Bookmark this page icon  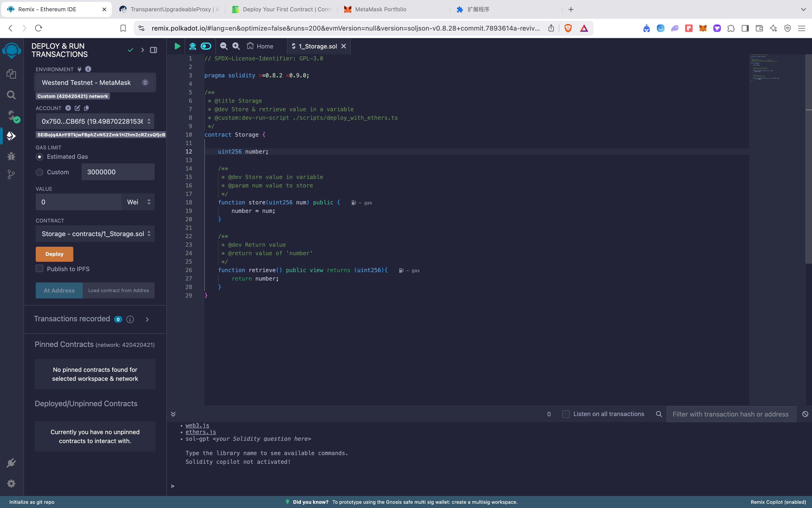(x=123, y=28)
